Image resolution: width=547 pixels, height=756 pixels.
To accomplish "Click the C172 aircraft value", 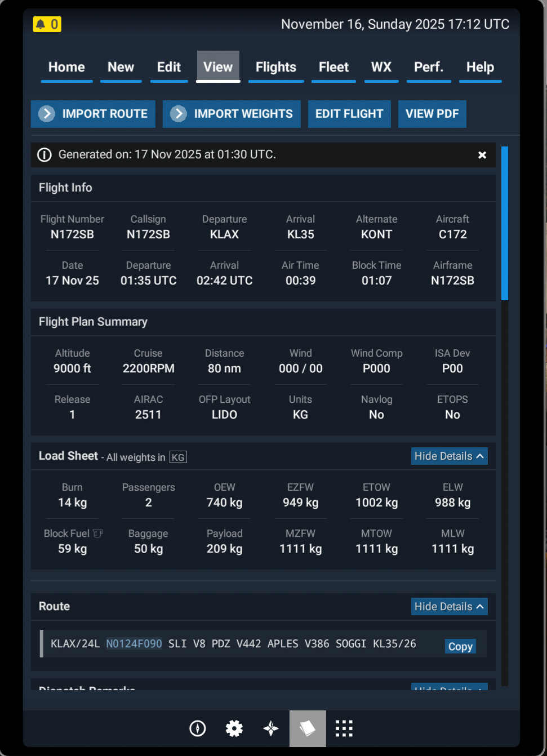I will tap(452, 234).
